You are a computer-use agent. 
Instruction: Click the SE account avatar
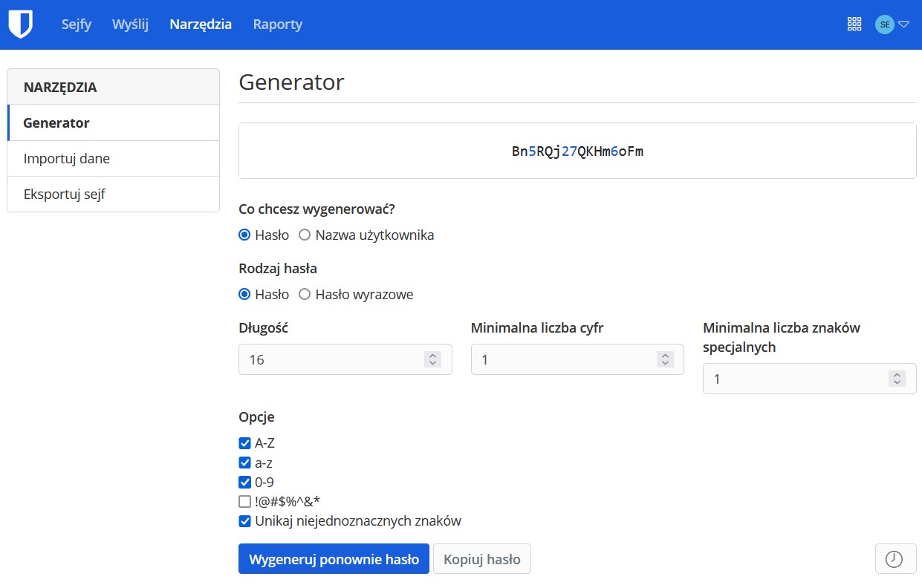click(884, 24)
